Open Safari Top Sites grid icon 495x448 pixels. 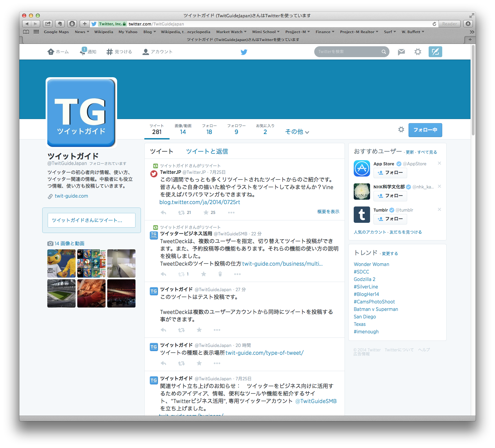[36, 32]
